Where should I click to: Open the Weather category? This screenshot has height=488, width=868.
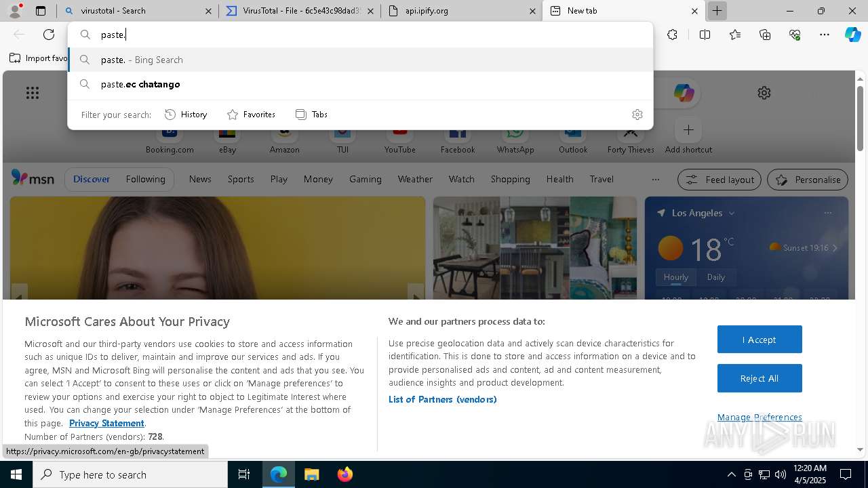point(415,179)
